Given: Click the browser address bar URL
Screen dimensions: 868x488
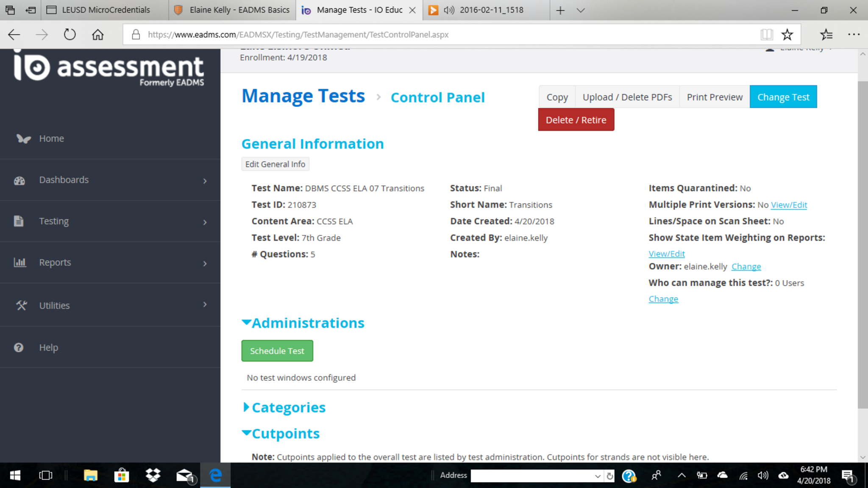Looking at the screenshot, I should pyautogui.click(x=298, y=34).
